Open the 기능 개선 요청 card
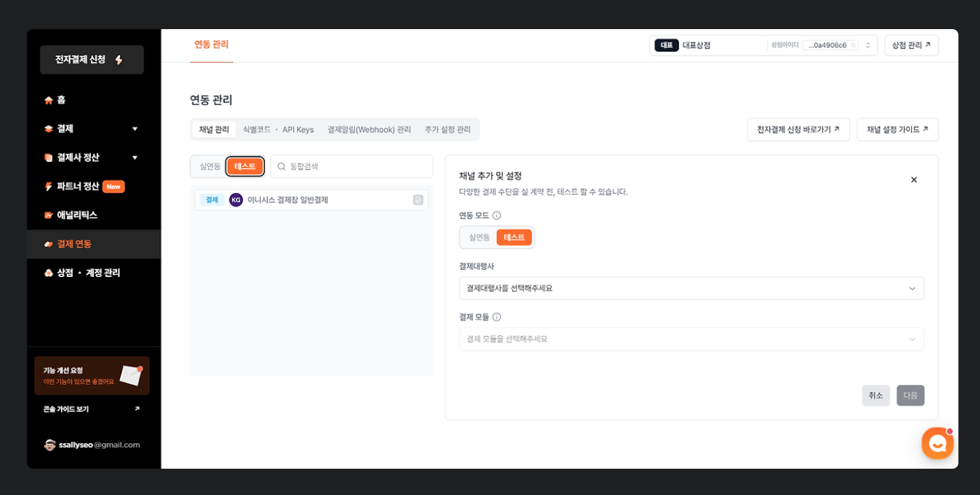Viewport: 980px width, 495px height. (92, 376)
